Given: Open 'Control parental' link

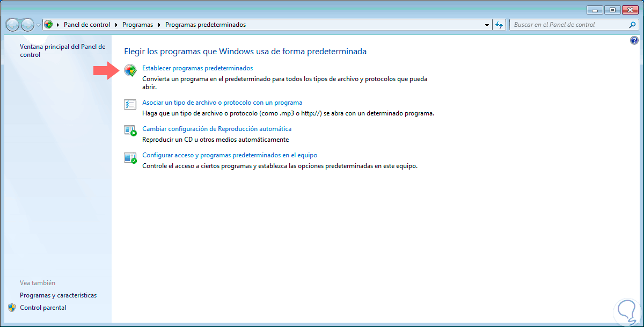Looking at the screenshot, I should coord(43,308).
